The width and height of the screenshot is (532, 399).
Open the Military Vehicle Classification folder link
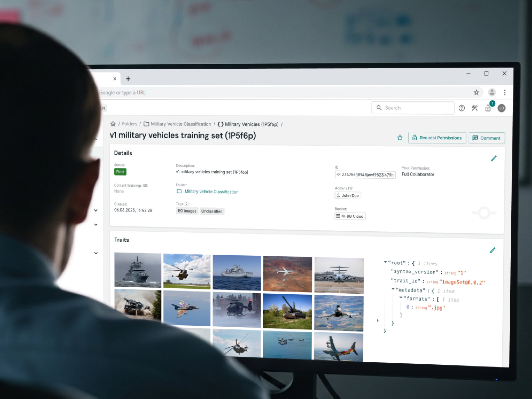point(211,192)
